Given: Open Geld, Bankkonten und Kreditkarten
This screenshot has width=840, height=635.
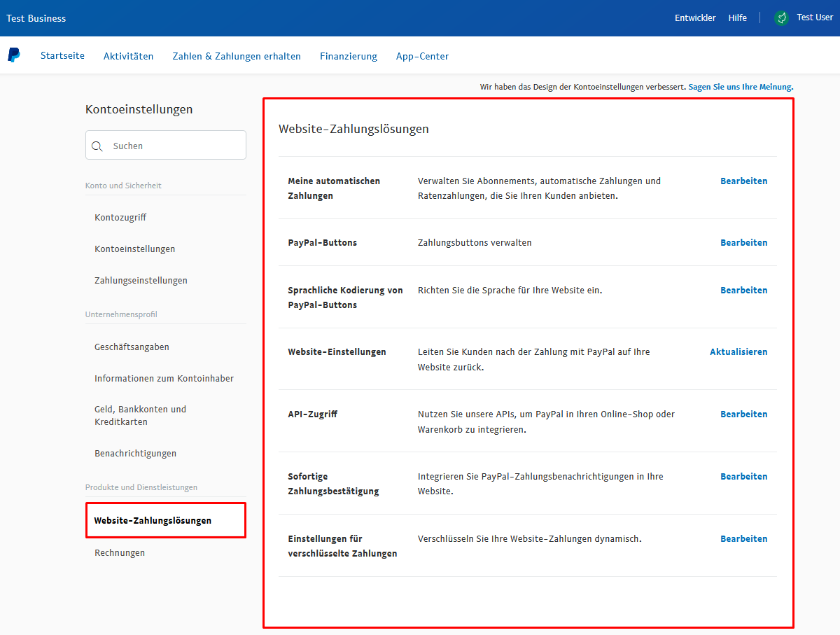Looking at the screenshot, I should 141,415.
